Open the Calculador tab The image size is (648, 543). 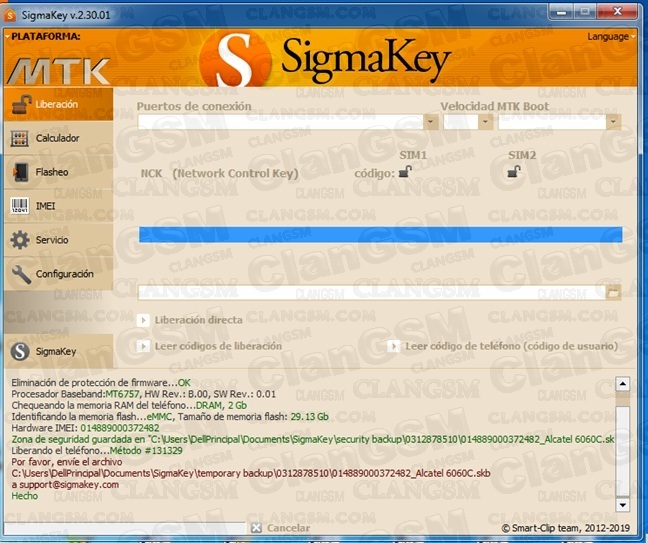point(58,138)
